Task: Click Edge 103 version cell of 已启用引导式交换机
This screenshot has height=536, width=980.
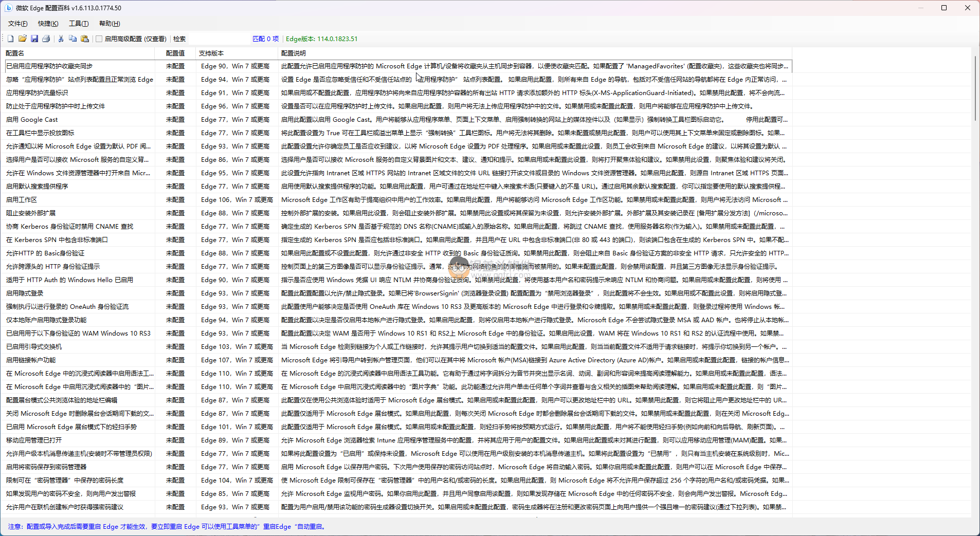Action: tap(237, 347)
